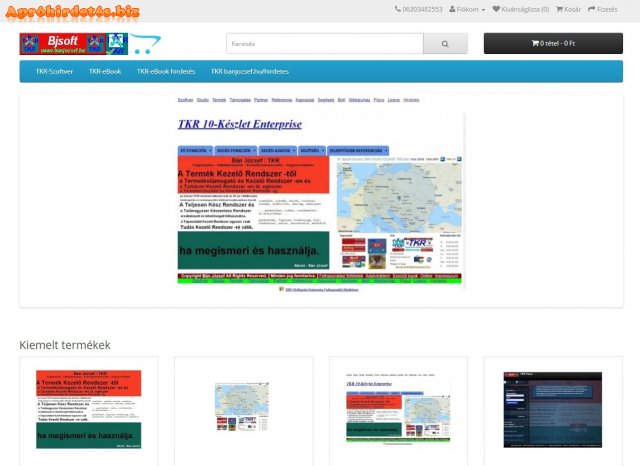Viewport: 640px width, 466px height.
Task: Select the TKR-eBook hirdetés menu item
Action: point(166,71)
